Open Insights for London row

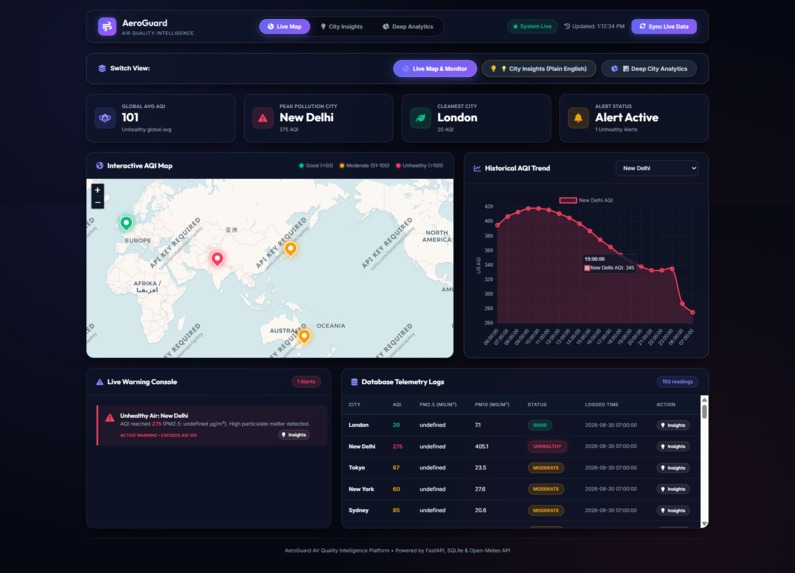click(673, 425)
